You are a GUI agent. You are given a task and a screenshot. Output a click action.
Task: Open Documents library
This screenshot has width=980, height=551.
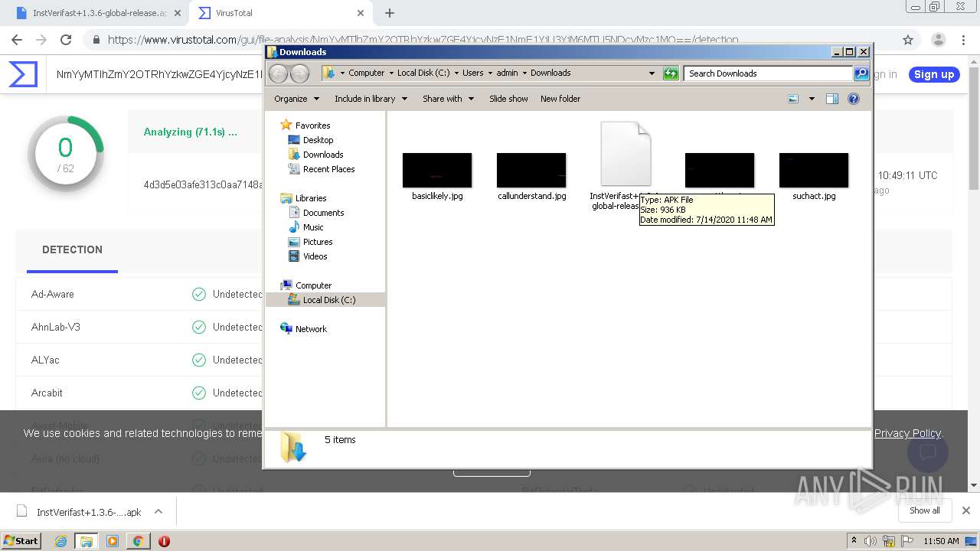click(x=323, y=213)
